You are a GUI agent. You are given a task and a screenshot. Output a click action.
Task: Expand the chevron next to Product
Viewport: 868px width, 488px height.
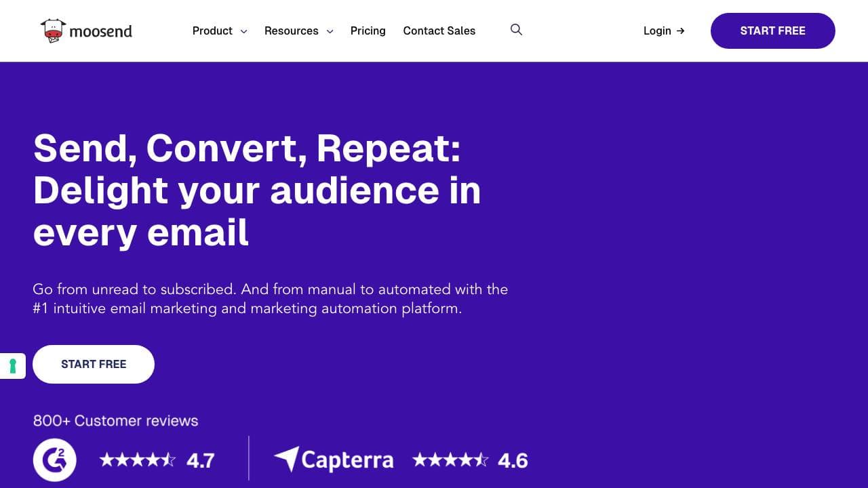point(244,31)
